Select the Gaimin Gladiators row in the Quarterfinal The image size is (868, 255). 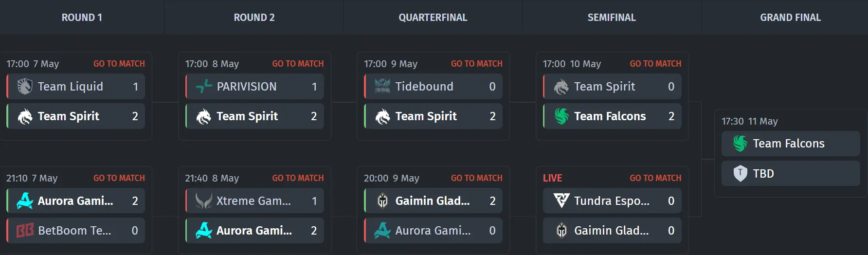point(433,200)
